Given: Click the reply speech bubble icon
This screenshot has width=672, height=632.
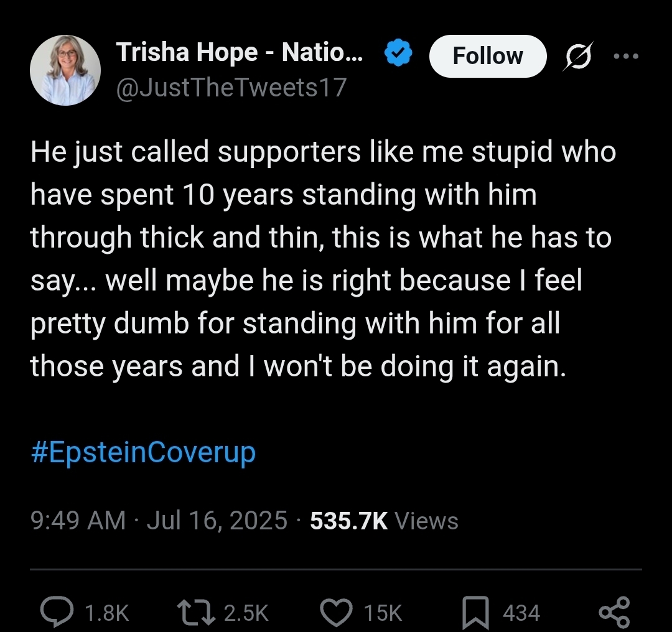Looking at the screenshot, I should [x=58, y=612].
